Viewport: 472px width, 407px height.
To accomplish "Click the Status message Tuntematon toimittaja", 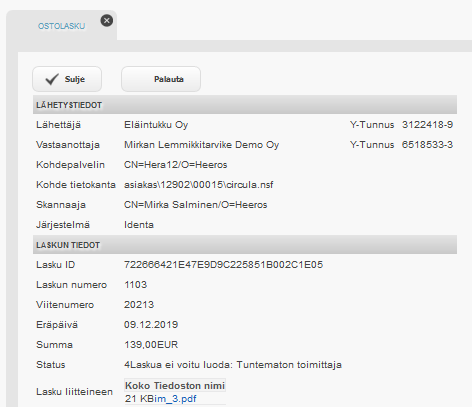I will point(289,365).
